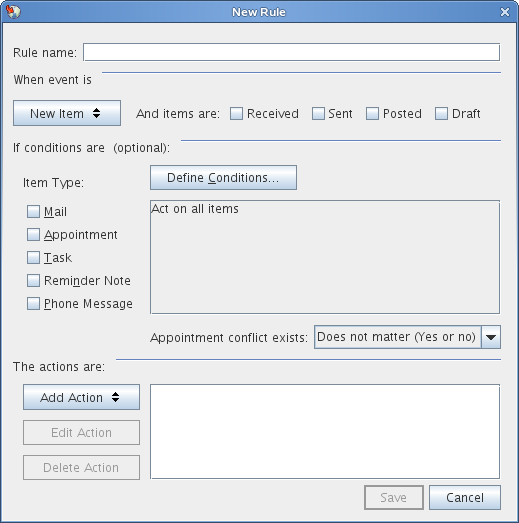Check the Posted option
519x523 pixels.
tap(372, 113)
